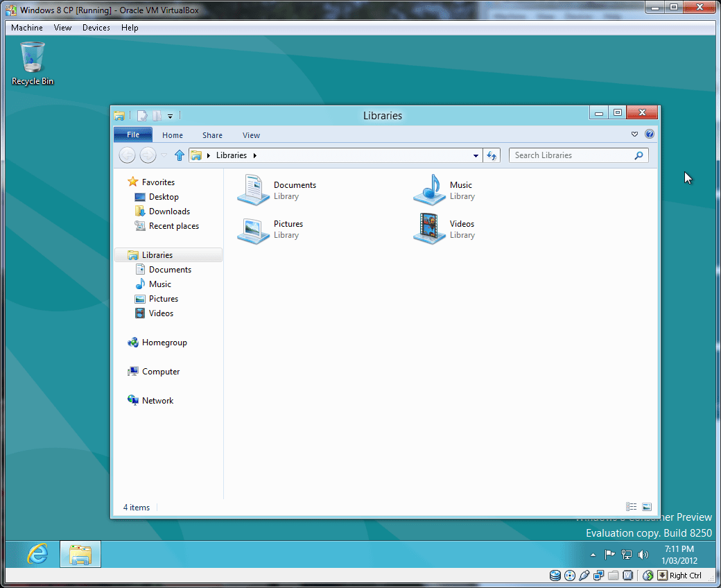721x588 pixels.
Task: Click the Search Libraries field
Action: tap(578, 155)
